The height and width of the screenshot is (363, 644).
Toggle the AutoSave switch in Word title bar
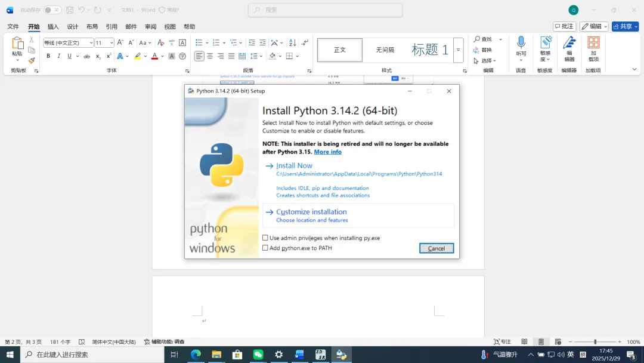52,10
